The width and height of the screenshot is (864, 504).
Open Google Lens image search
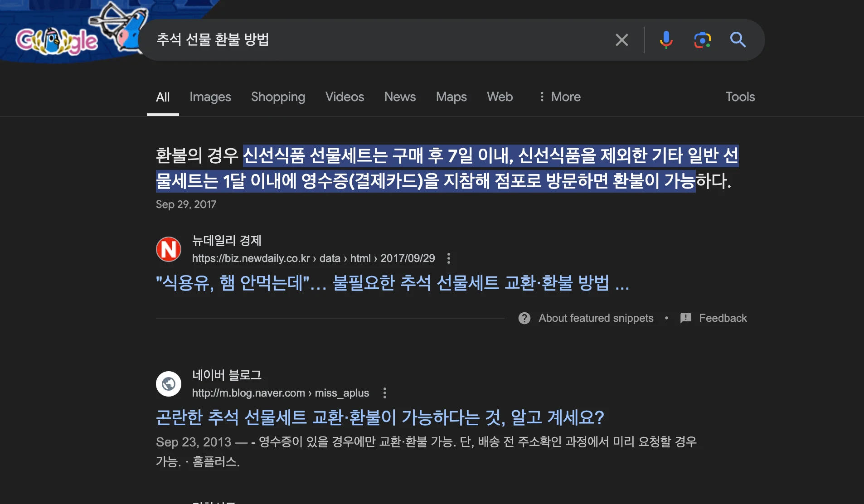coord(702,40)
